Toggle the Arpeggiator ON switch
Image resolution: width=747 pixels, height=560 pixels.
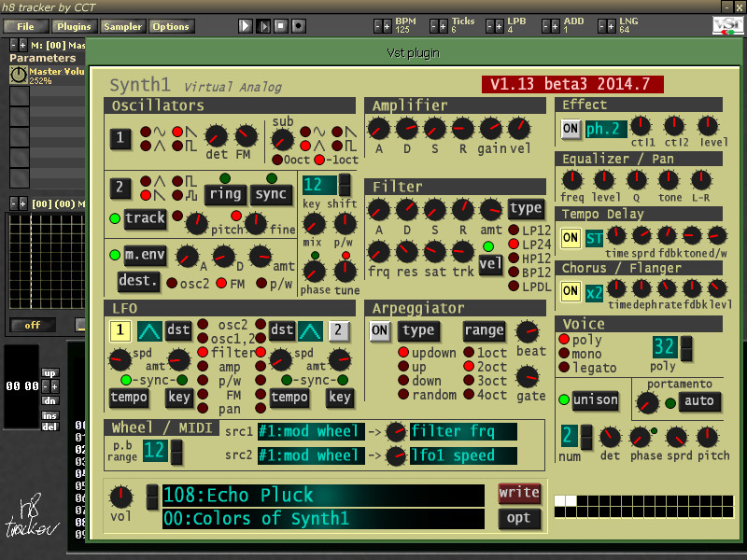click(379, 330)
